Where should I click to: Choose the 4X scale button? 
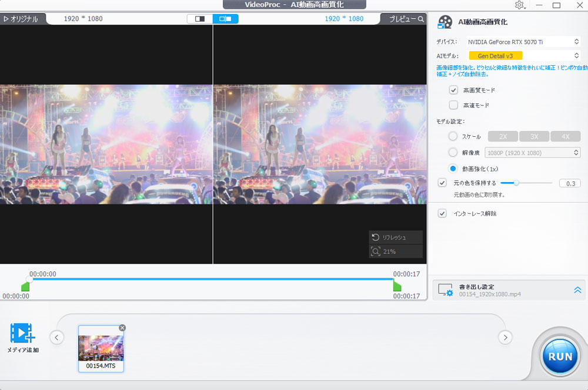pyautogui.click(x=566, y=136)
